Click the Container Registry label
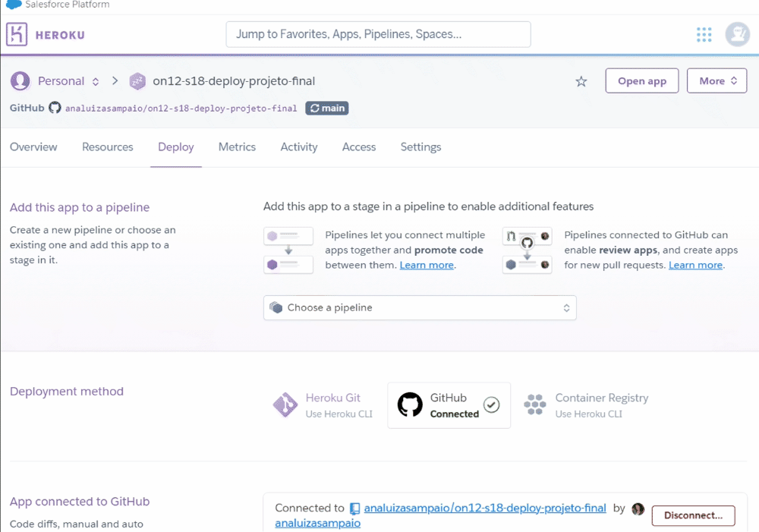This screenshot has height=532, width=759. (602, 398)
